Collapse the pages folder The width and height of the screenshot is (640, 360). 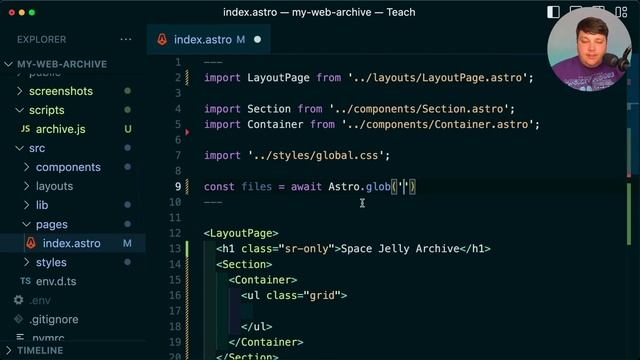point(51,224)
